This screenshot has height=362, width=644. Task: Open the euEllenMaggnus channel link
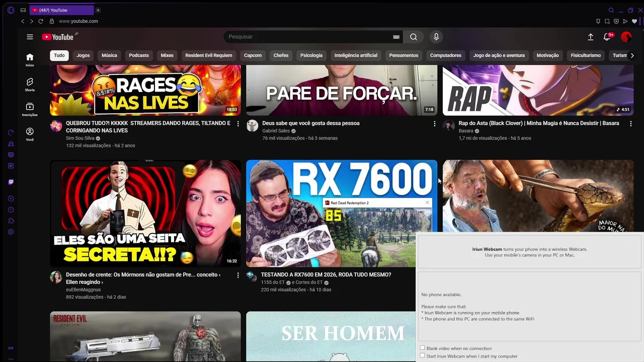84,290
